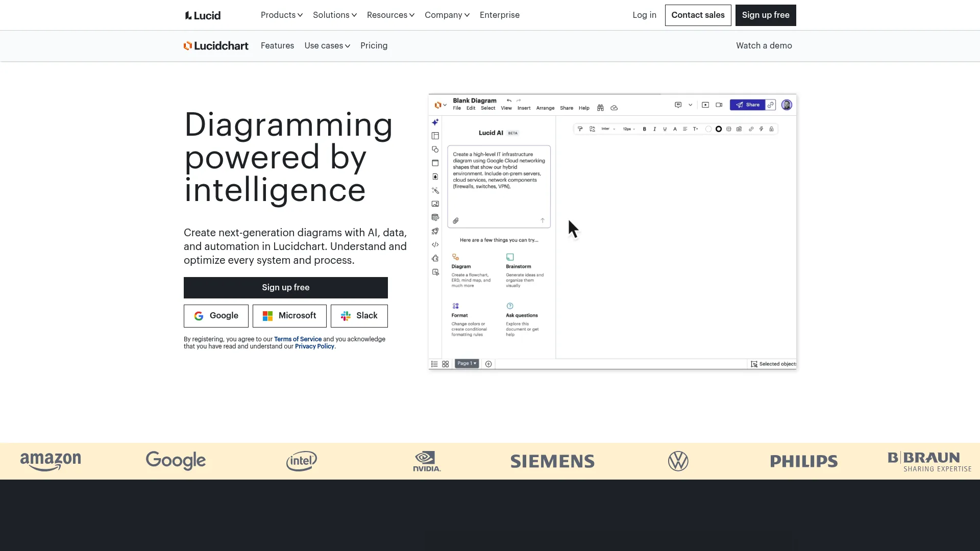980x551 pixels.
Task: Expand the Company dropdown
Action: tap(447, 15)
